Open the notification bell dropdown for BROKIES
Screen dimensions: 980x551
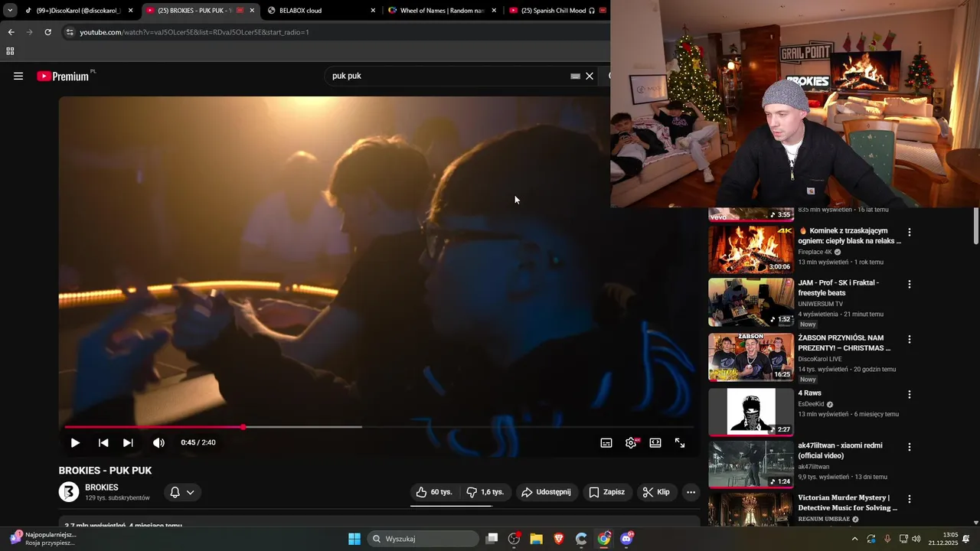(x=182, y=492)
